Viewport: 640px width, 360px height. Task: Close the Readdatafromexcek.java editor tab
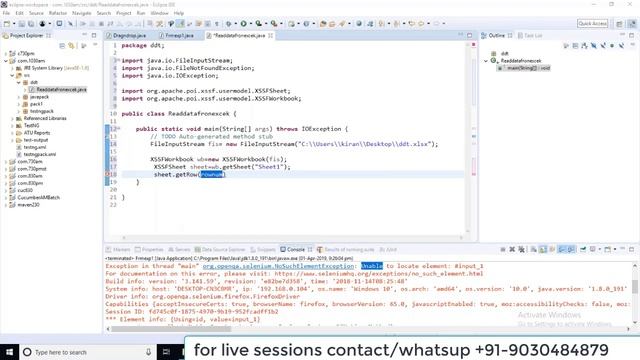[x=271, y=36]
